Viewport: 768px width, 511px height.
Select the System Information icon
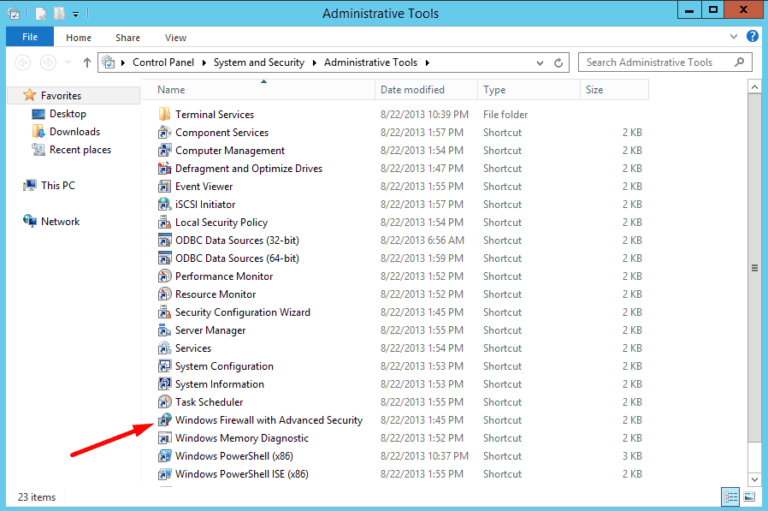pyautogui.click(x=165, y=384)
